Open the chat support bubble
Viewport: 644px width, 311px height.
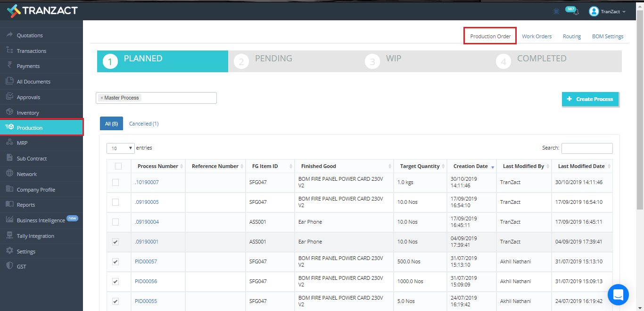pos(618,295)
